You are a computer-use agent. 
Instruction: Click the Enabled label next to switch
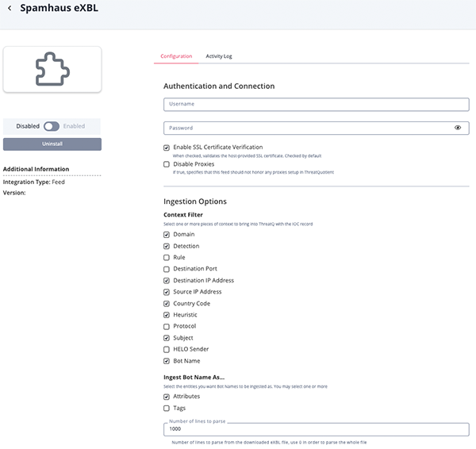[x=74, y=126]
